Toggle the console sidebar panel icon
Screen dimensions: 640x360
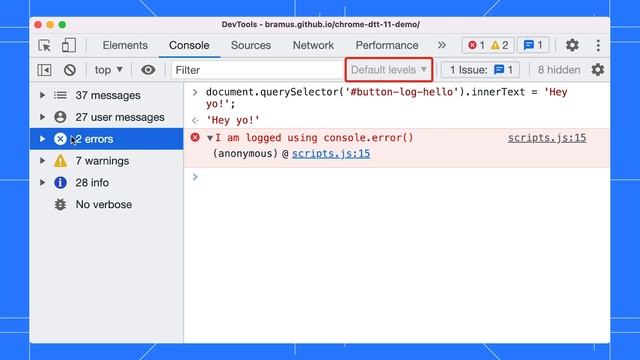click(44, 70)
